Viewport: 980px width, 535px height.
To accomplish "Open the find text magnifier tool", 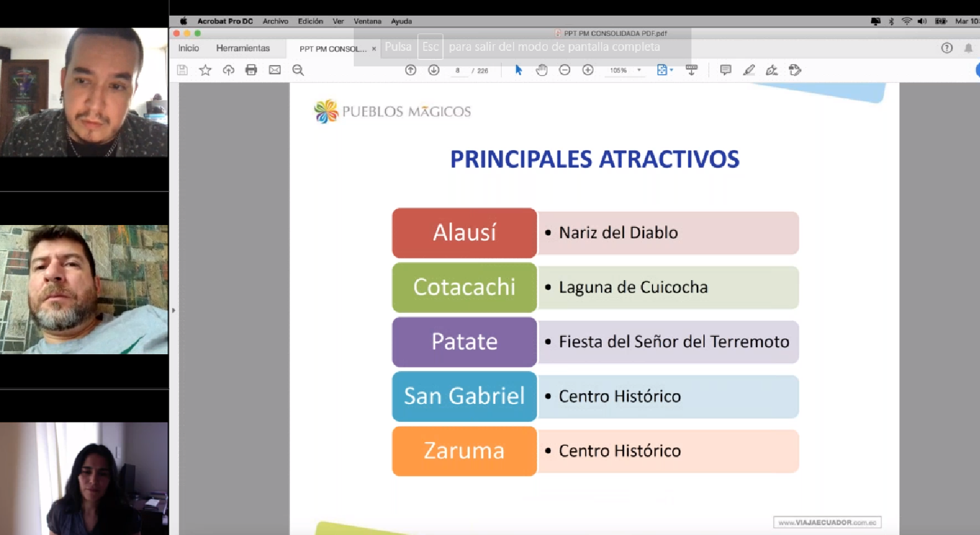I will [298, 70].
